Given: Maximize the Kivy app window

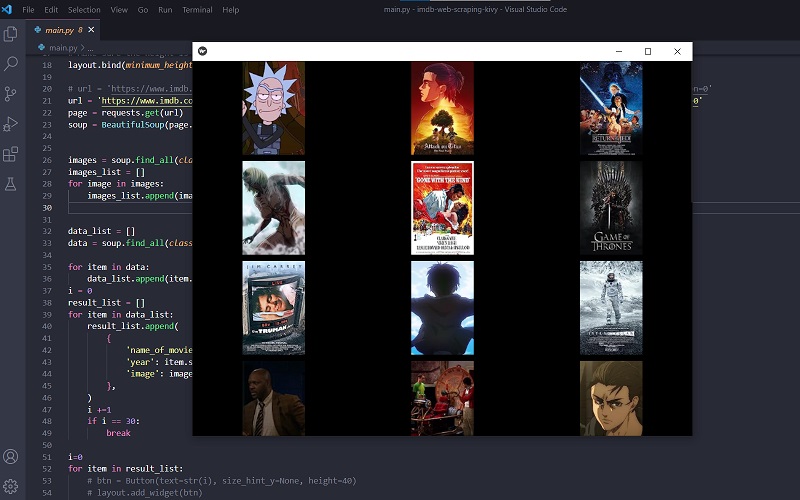Looking at the screenshot, I should pyautogui.click(x=647, y=51).
